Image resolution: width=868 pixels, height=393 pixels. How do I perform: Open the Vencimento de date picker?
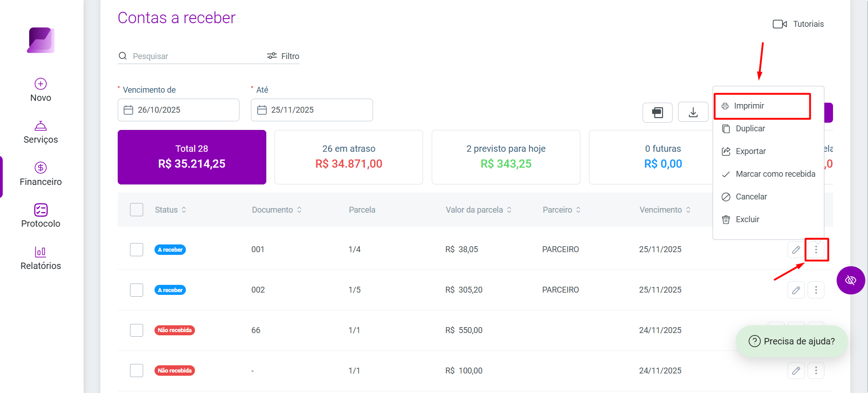point(179,110)
